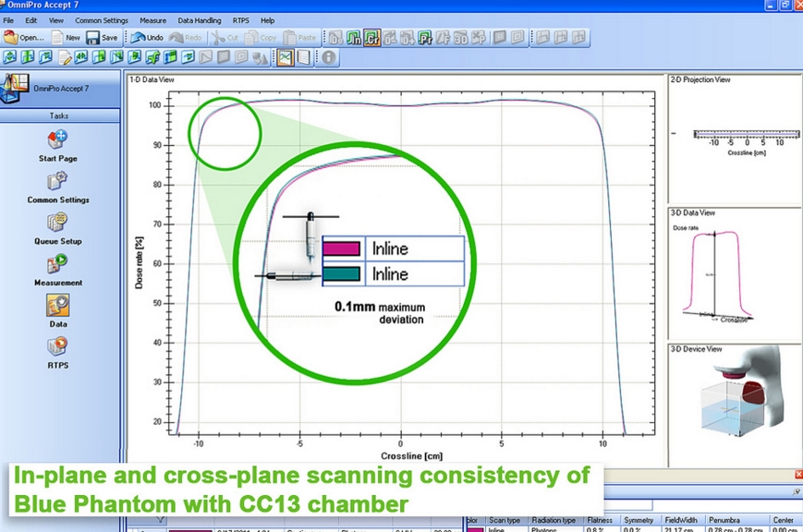
Task: Open the Data Handling menu
Action: [200, 20]
